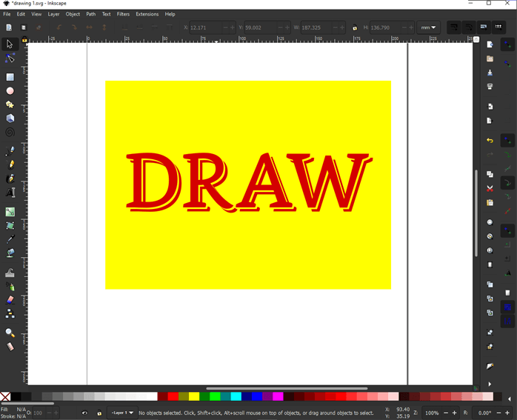517x420 pixels.
Task: Select the Star polygon tool
Action: coord(10,105)
